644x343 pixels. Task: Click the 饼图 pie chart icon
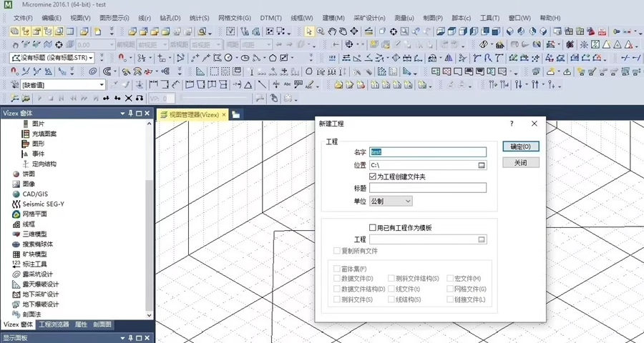tap(16, 174)
